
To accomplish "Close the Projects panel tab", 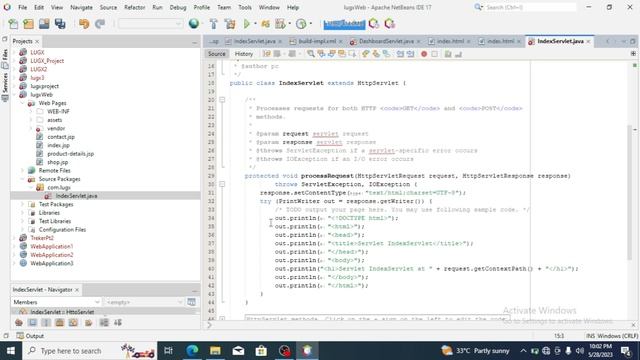I will click(x=37, y=42).
